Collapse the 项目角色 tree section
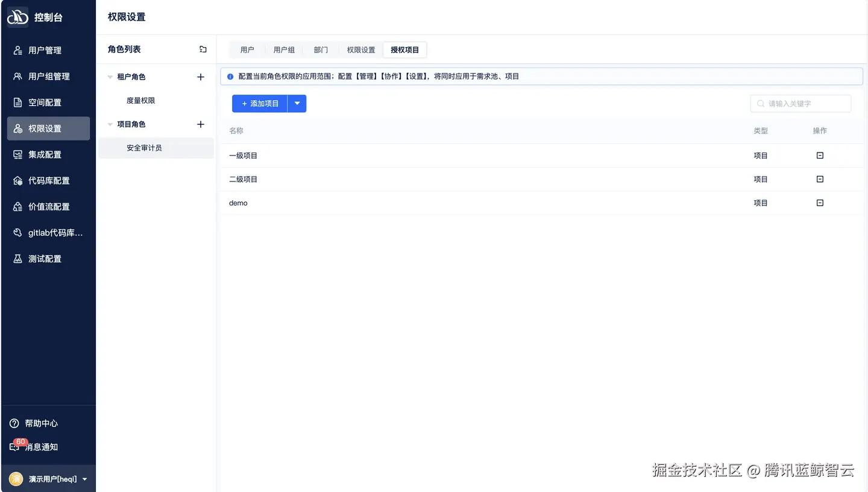868x492 pixels. [110, 124]
